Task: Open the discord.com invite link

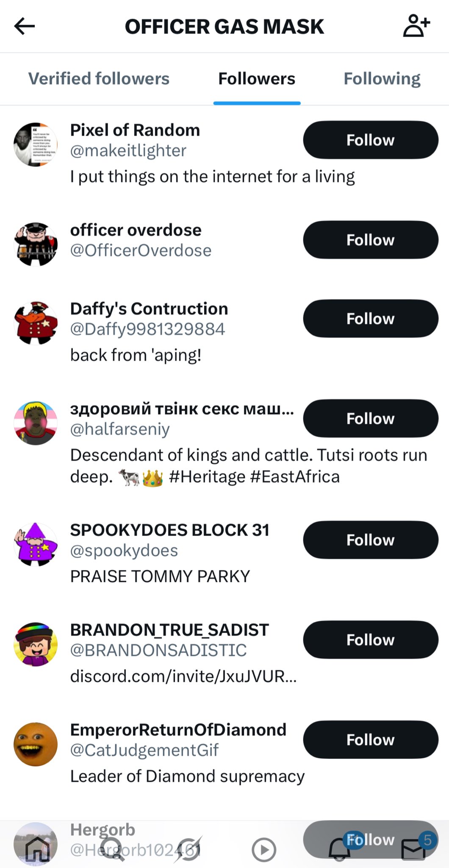Action: (183, 676)
